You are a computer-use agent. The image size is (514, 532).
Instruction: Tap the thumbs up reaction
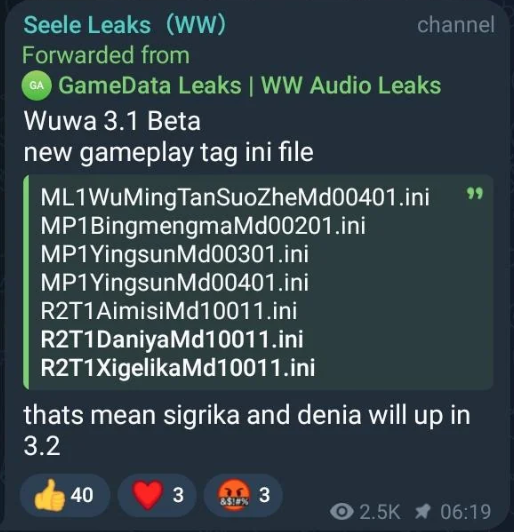(x=65, y=495)
